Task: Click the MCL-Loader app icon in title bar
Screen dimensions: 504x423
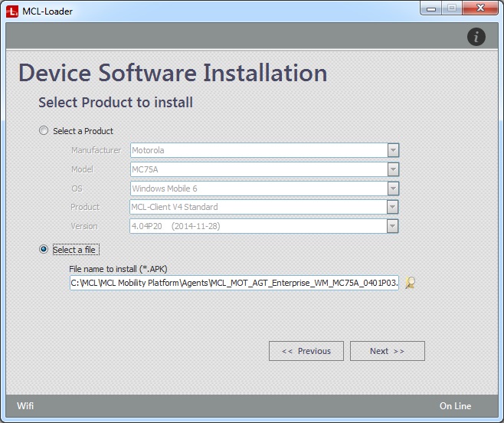Action: [12, 11]
